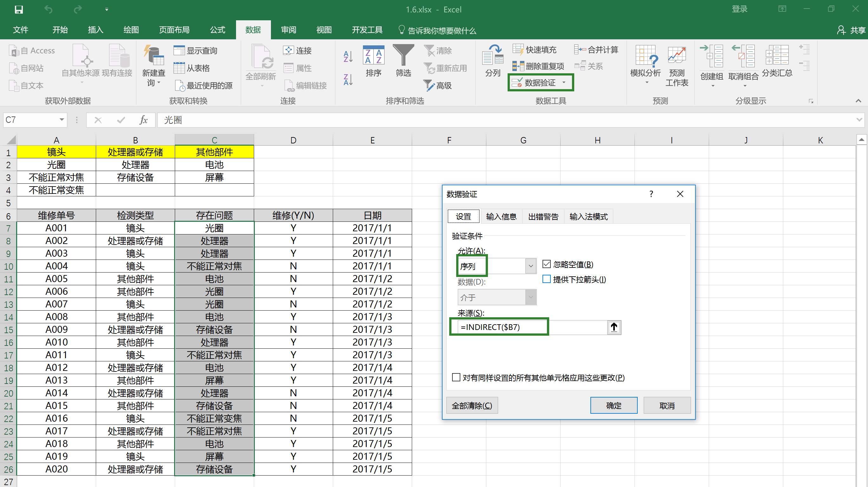Import data with 自网站
868x487 pixels.
click(x=26, y=68)
